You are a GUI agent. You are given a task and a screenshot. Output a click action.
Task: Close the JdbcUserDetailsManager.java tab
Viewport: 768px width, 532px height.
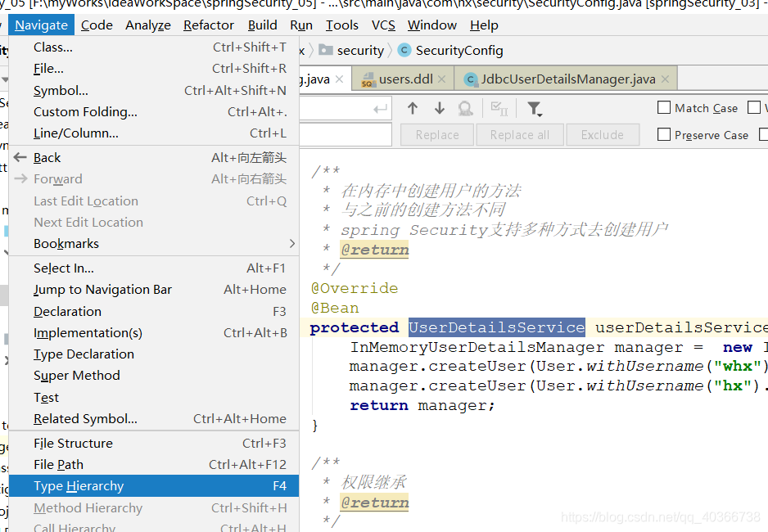coord(665,79)
